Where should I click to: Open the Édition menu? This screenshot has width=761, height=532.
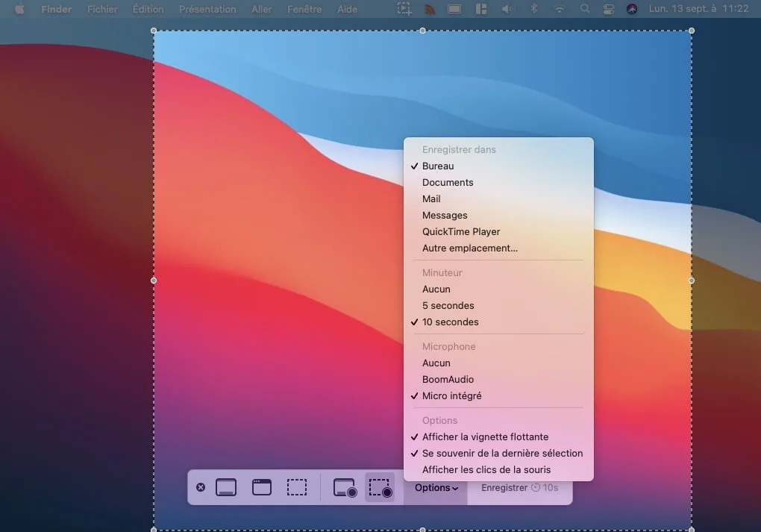(x=148, y=9)
